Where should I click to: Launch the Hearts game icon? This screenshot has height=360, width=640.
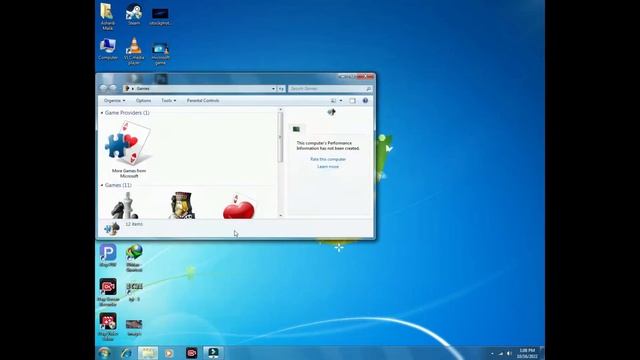tap(239, 207)
